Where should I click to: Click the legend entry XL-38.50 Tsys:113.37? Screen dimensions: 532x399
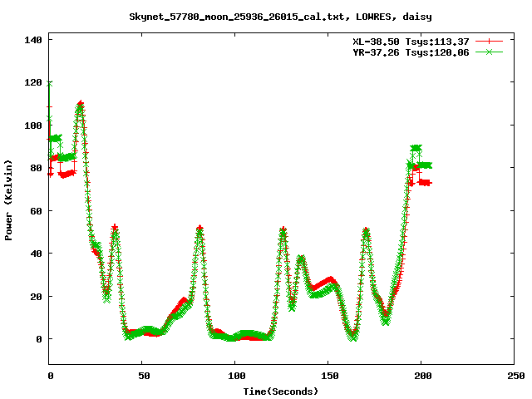(411, 42)
